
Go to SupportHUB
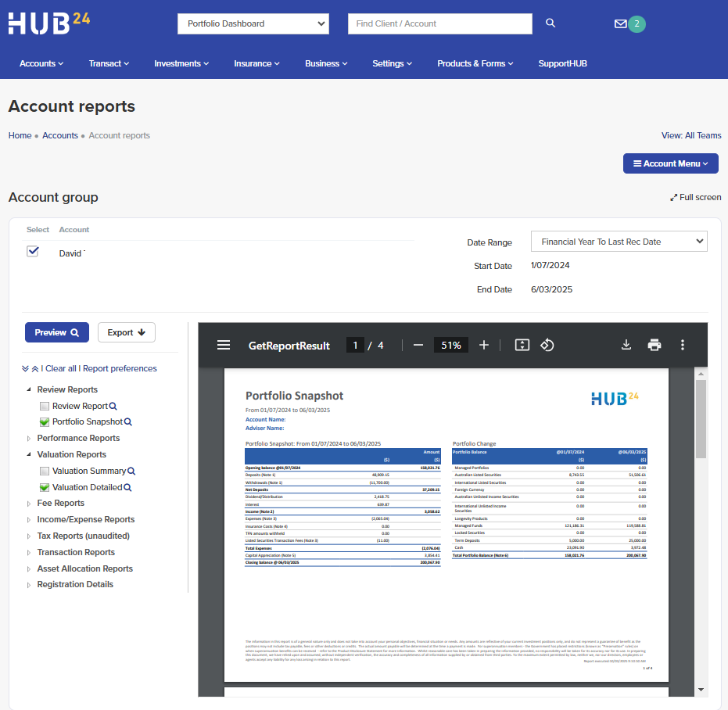pos(563,63)
